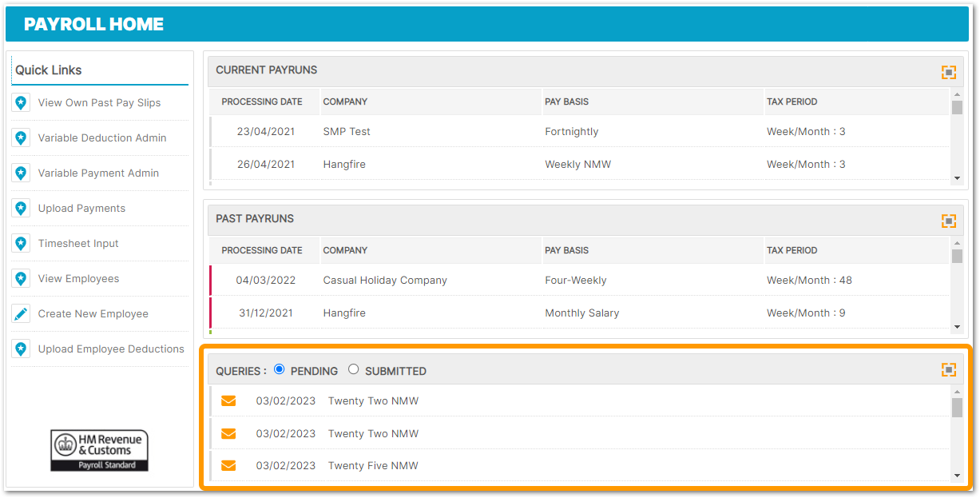Select the View Own Past Pay Slips icon
Screen dimensions: 980x498
click(21, 102)
